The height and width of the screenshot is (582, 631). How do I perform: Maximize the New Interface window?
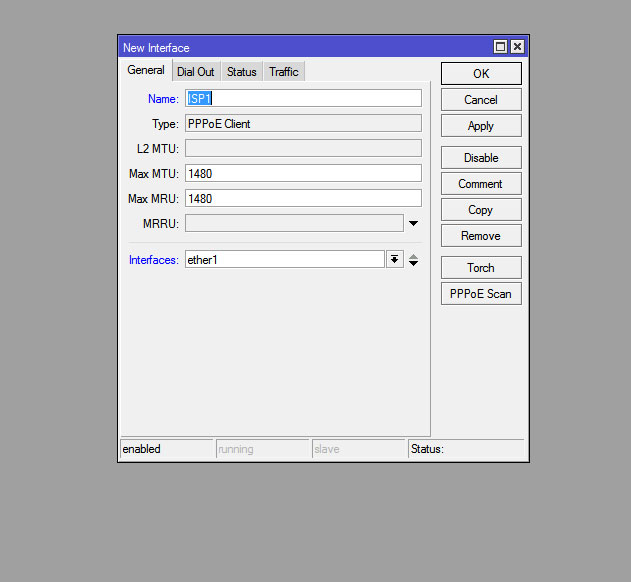pos(501,47)
